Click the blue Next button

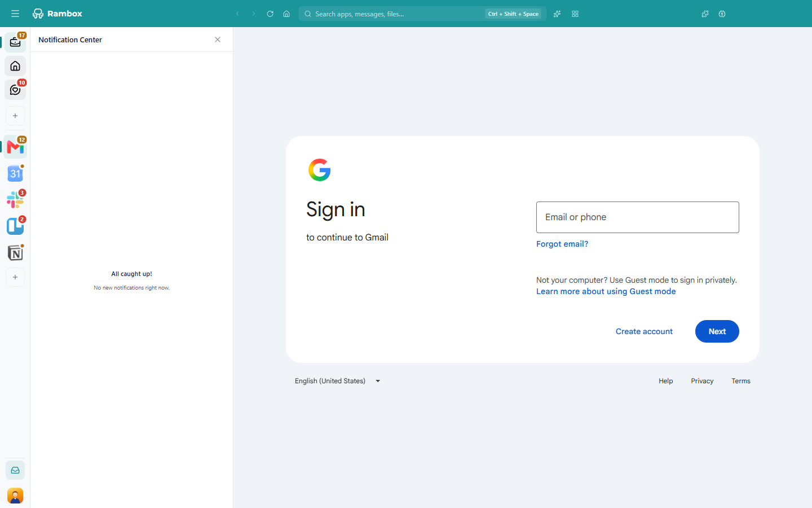click(x=717, y=331)
